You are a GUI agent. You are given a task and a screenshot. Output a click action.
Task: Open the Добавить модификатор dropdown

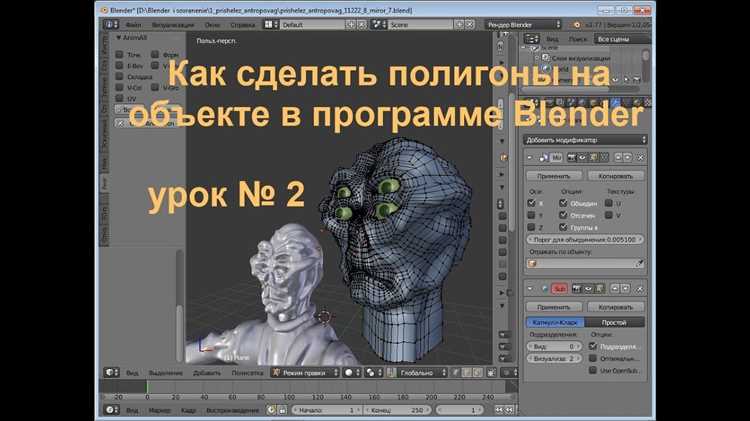(x=585, y=140)
